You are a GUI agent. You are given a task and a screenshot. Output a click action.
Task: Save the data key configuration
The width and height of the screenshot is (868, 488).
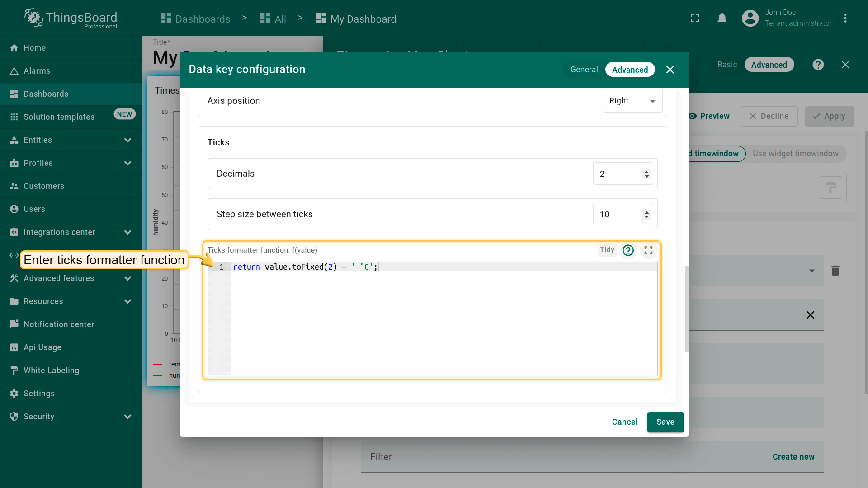[x=665, y=422]
